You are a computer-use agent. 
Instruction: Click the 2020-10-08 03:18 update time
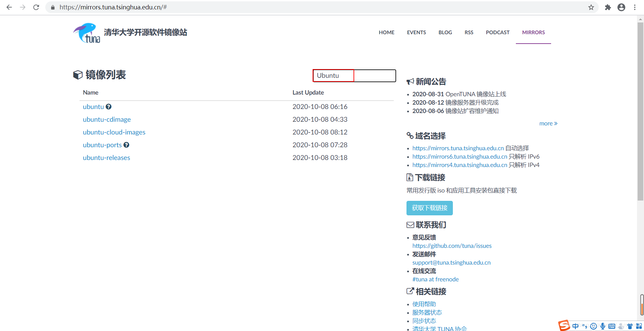click(320, 158)
